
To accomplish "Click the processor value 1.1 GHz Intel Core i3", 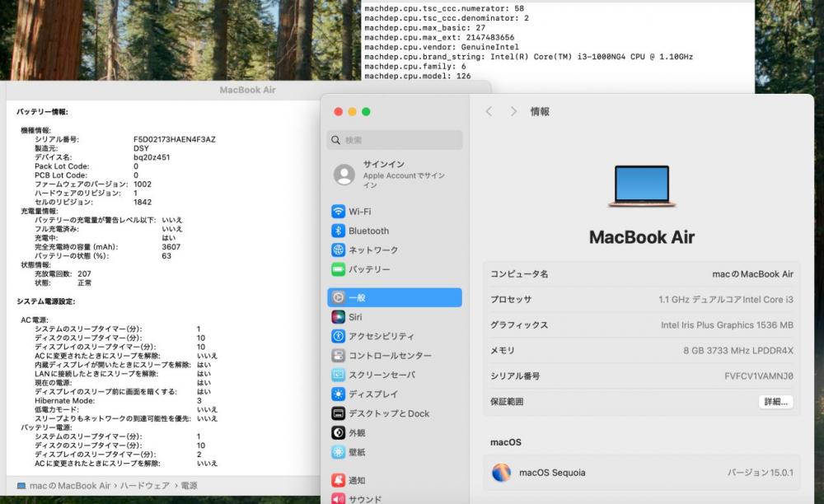I will tap(726, 299).
